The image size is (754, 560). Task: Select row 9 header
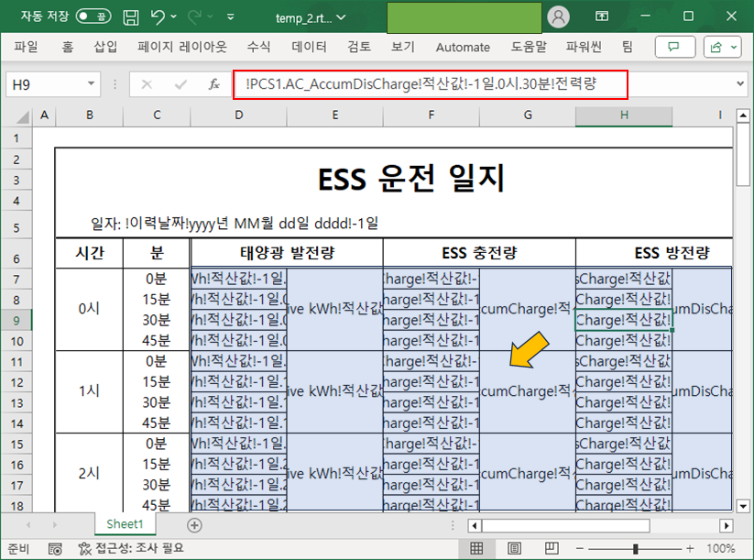16,321
